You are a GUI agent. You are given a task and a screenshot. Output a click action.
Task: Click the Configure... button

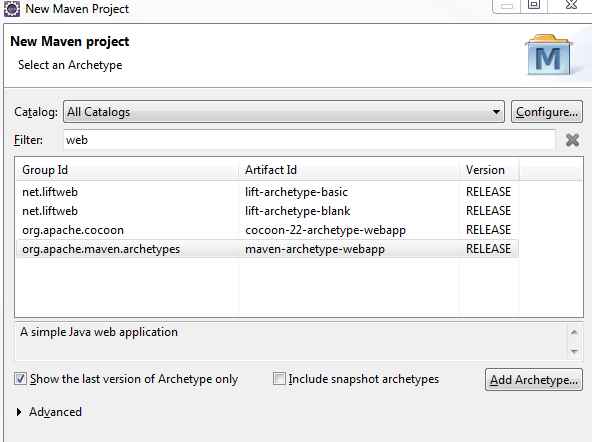pos(547,112)
